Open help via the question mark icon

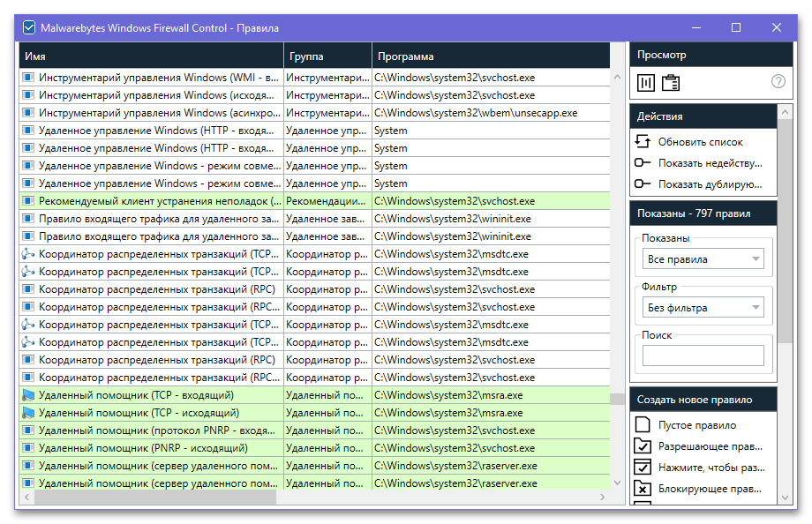click(x=778, y=81)
